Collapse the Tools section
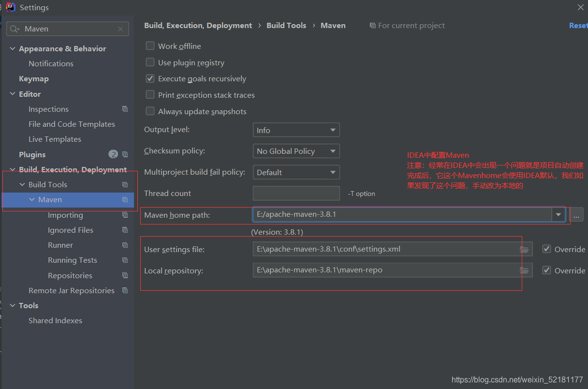This screenshot has height=389, width=588. point(13,306)
